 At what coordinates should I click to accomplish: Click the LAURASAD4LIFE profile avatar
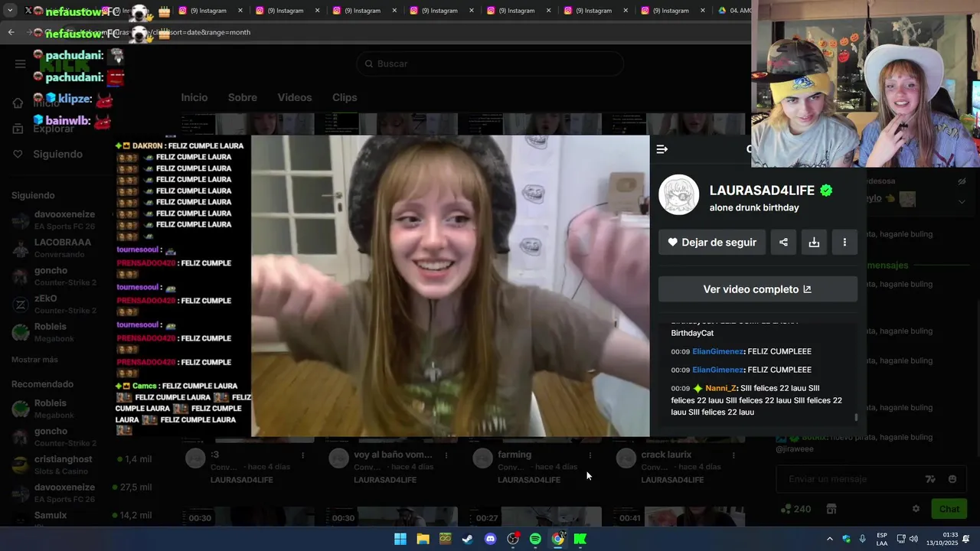coord(679,195)
